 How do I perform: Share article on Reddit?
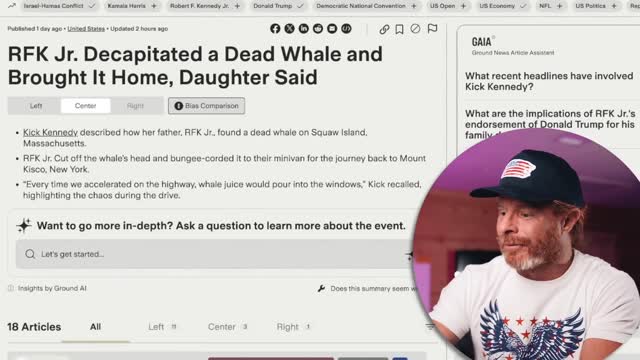pyautogui.click(x=318, y=29)
